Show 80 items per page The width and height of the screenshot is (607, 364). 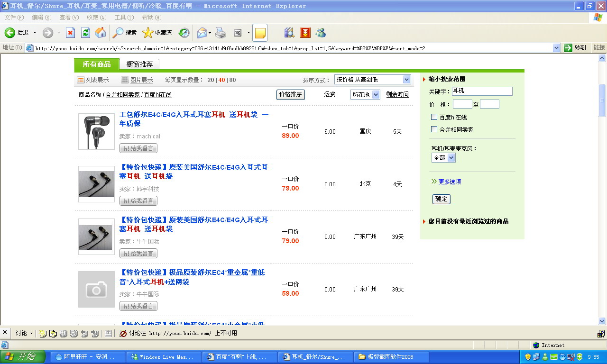pyautogui.click(x=232, y=80)
